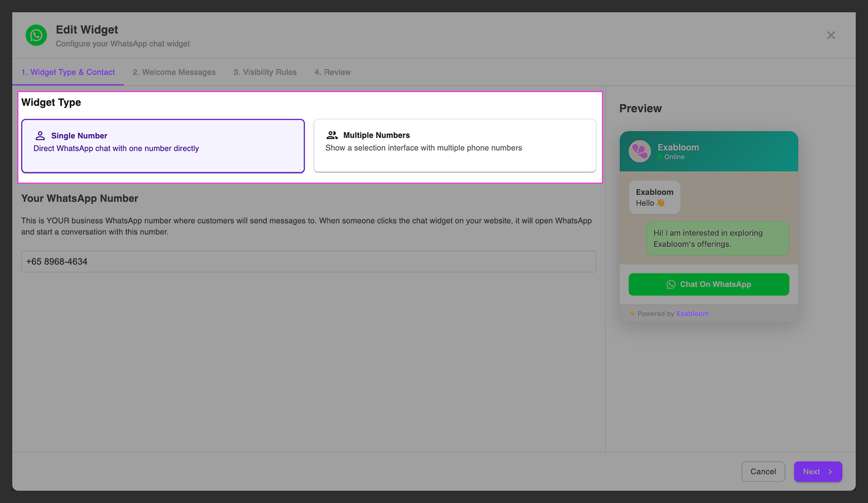Image resolution: width=868 pixels, height=503 pixels.
Task: Click the WhatsApp icon inside the green chat button
Action: [671, 284]
